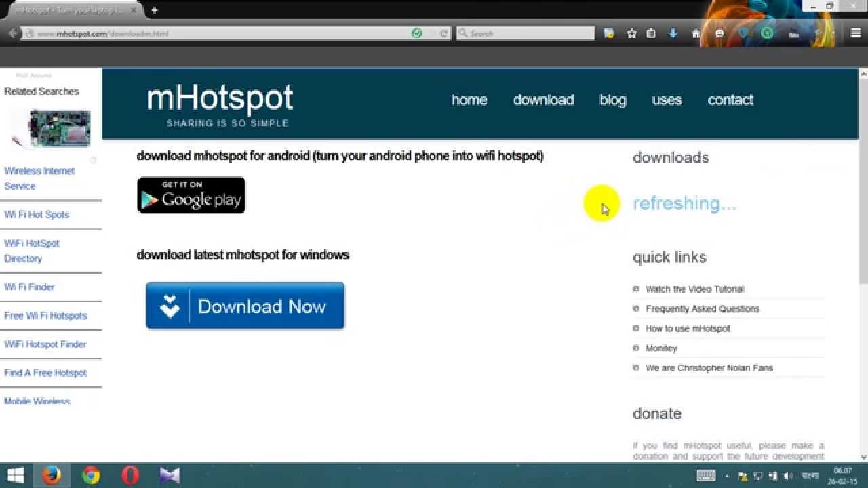Screen dimensions: 868x488
Task: Click the Wi Fi Finder related search
Action: pos(29,287)
